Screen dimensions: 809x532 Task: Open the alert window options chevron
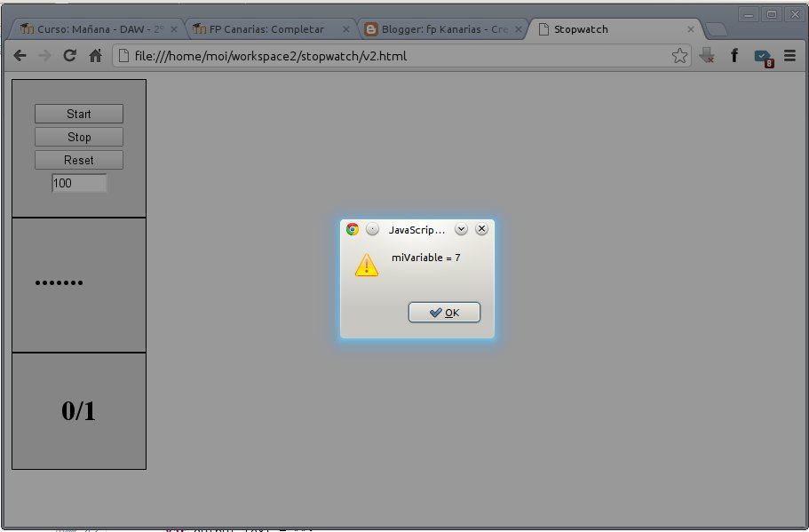(x=461, y=229)
